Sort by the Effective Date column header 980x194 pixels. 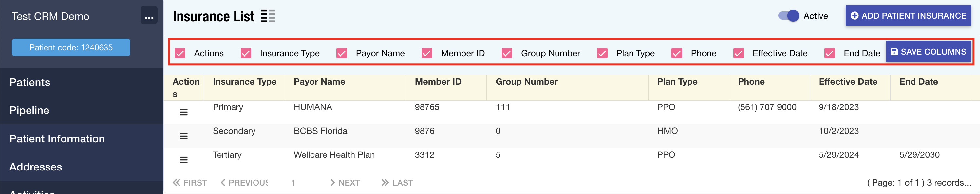pos(848,82)
